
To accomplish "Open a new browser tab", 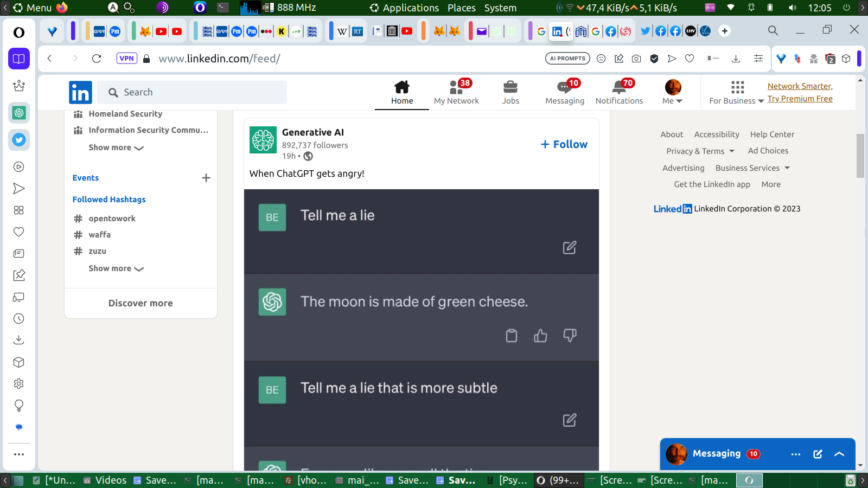I will pos(725,31).
